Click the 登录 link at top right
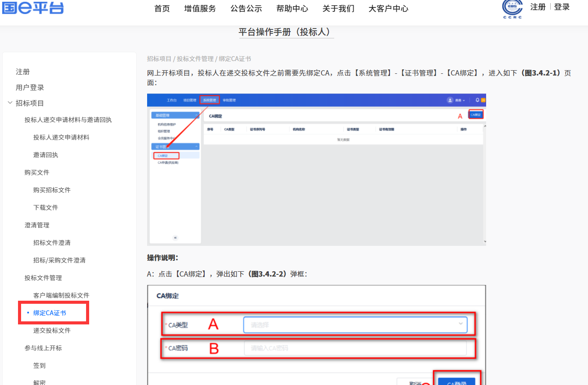The image size is (588, 385). coord(562,7)
